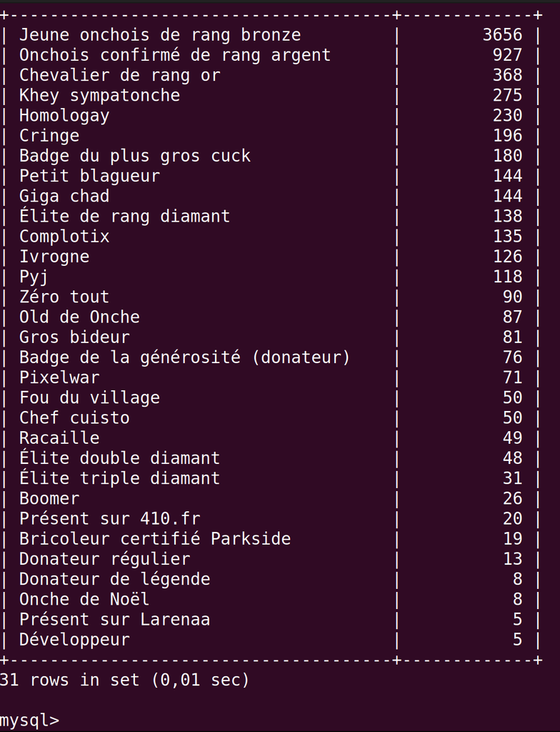The width and height of the screenshot is (560, 732).
Task: Click the "Jeune onchois de rang bronze" row text
Action: (x=160, y=35)
